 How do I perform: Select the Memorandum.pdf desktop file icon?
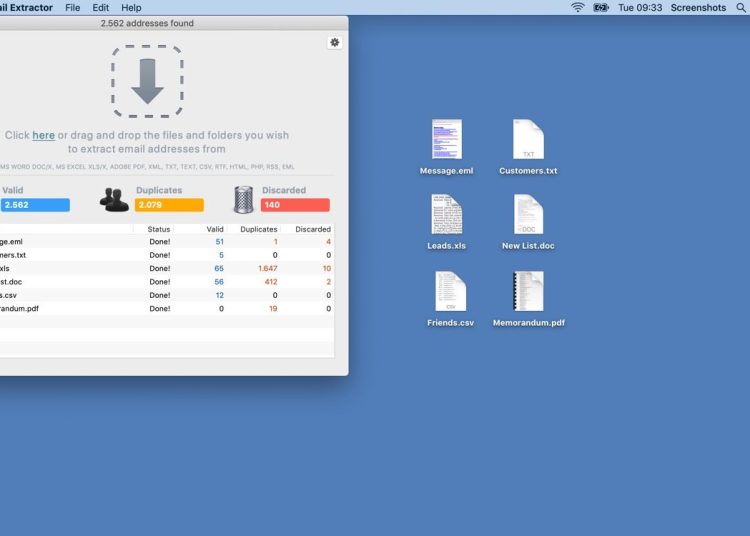pyautogui.click(x=528, y=292)
